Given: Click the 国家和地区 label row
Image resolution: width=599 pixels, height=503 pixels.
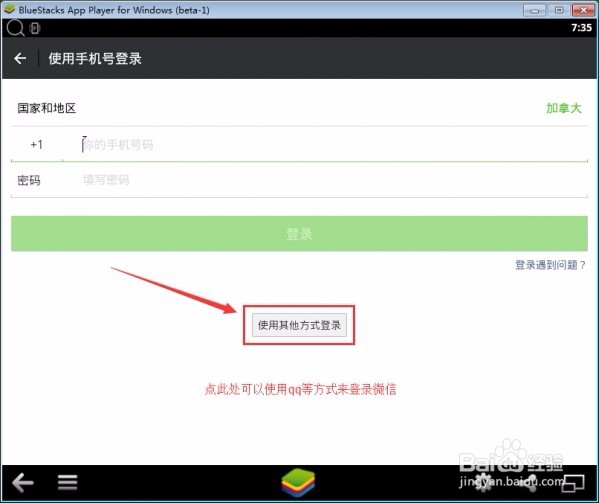Looking at the screenshot, I should [x=299, y=108].
